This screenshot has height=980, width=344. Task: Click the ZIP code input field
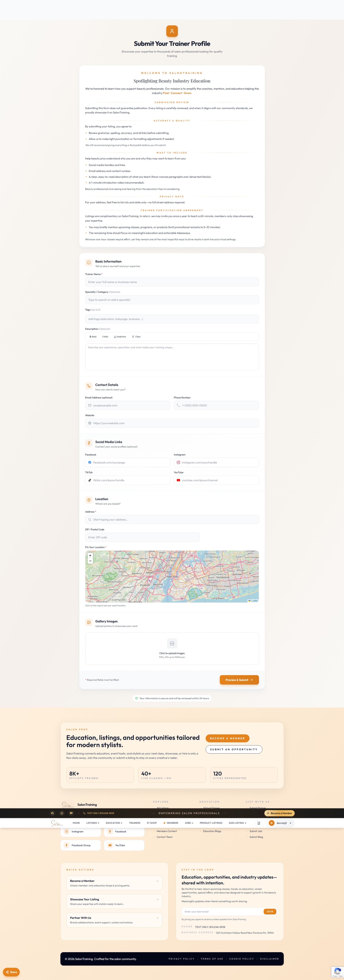(143, 537)
